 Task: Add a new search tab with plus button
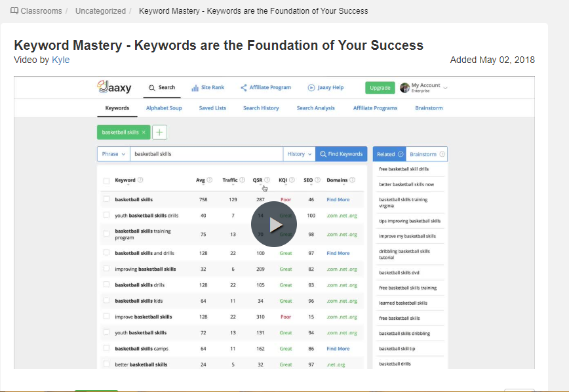click(159, 132)
